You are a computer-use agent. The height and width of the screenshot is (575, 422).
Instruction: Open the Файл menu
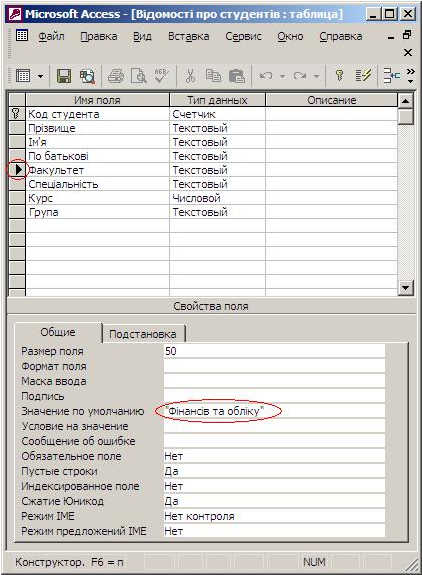tap(51, 36)
